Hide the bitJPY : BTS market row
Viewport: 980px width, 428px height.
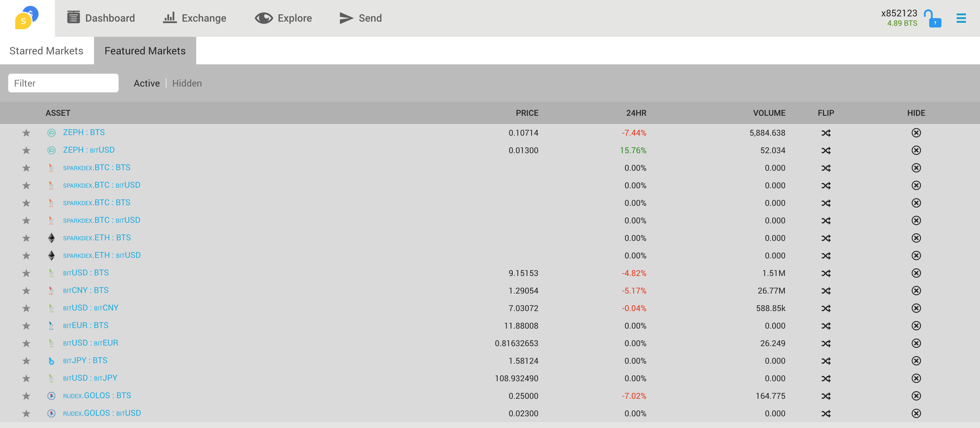pyautogui.click(x=916, y=361)
